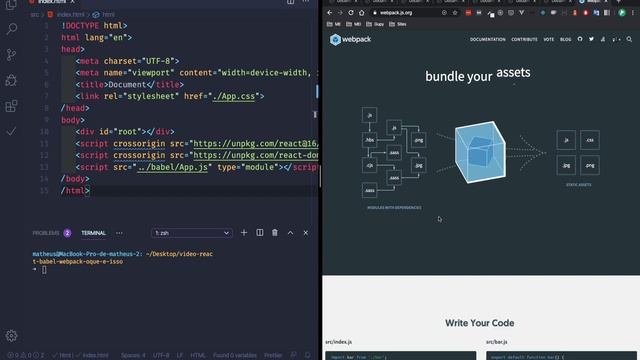Image resolution: width=640 pixels, height=360 pixels.
Task: Switch to the PROBLEMS tab
Action: click(x=46, y=233)
